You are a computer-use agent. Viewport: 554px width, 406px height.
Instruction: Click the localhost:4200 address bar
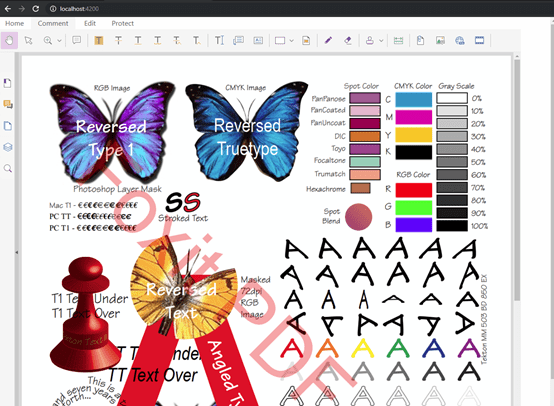pyautogui.click(x=79, y=9)
